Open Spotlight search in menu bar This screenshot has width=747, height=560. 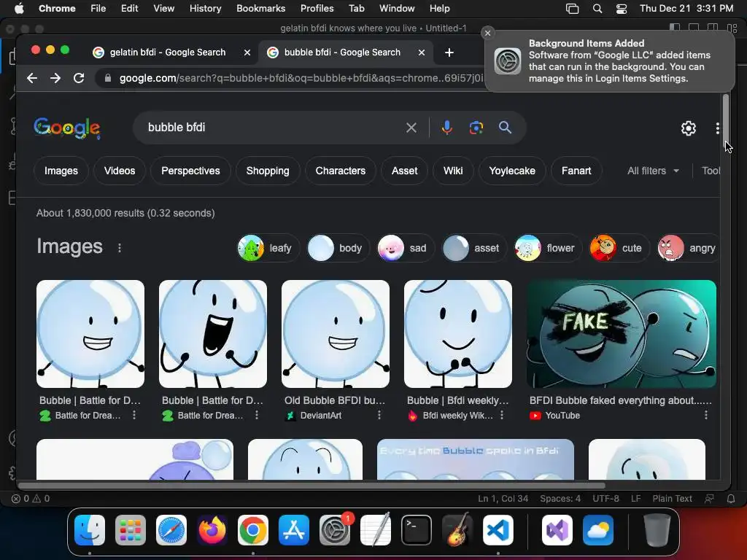coord(597,9)
